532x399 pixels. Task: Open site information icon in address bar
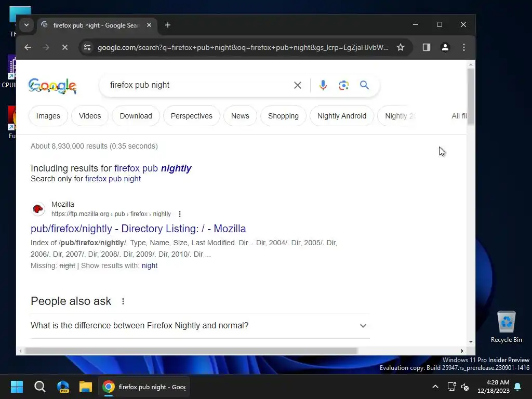click(87, 47)
